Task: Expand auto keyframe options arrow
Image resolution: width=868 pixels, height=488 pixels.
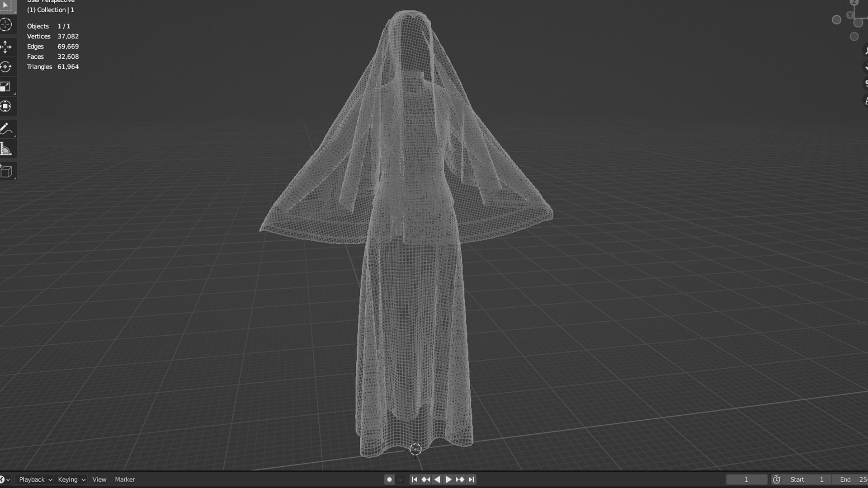Action: tap(400, 479)
